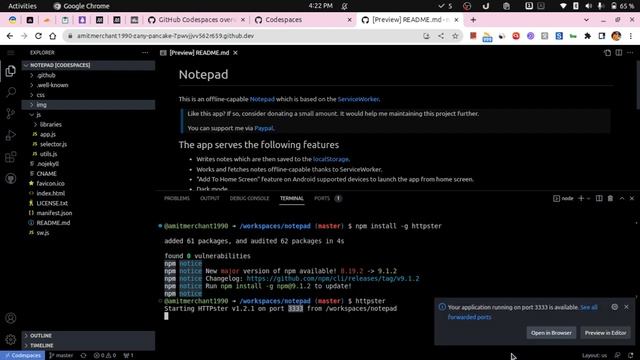Expand the Outline section
Image resolution: width=640 pixels, height=360 pixels.
pyautogui.click(x=88, y=336)
